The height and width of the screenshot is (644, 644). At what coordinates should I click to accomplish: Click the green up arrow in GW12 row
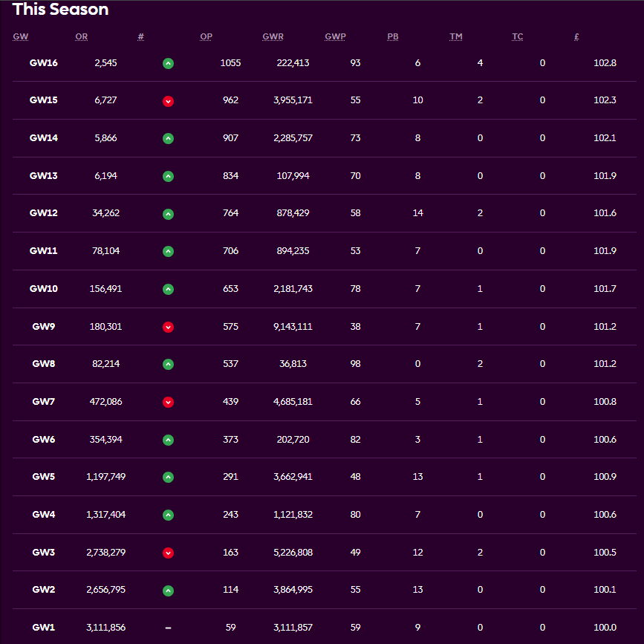[168, 214]
